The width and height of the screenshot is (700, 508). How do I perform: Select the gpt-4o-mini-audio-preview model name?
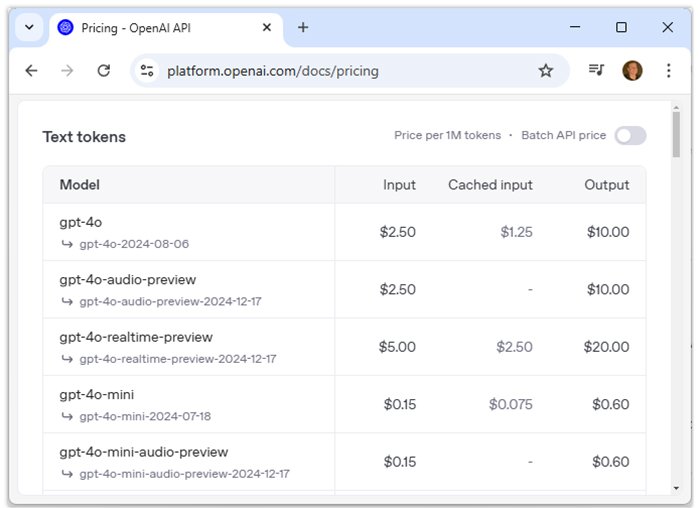(x=144, y=452)
